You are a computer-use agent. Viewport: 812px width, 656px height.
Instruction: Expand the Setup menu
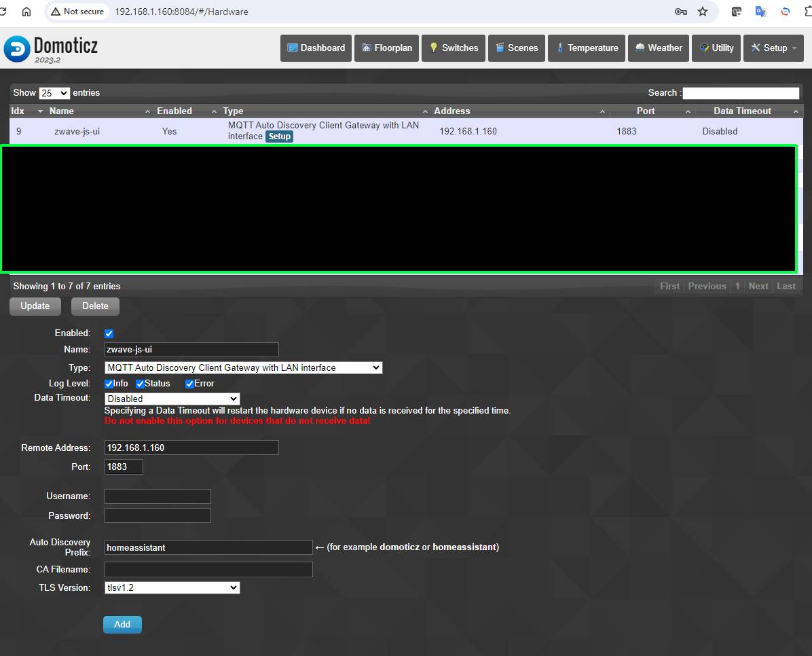[x=774, y=48]
